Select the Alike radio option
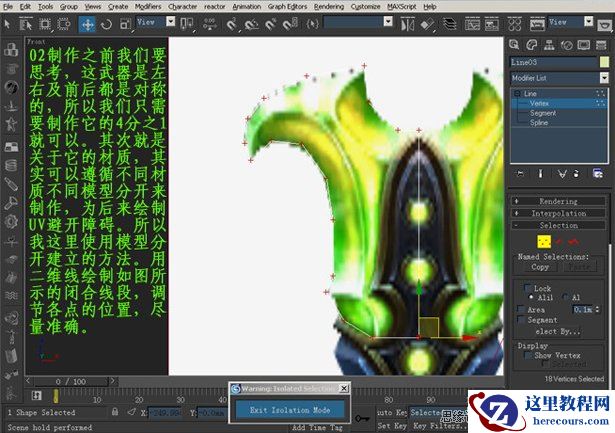The height and width of the screenshot is (433, 615). pyautogui.click(x=531, y=297)
